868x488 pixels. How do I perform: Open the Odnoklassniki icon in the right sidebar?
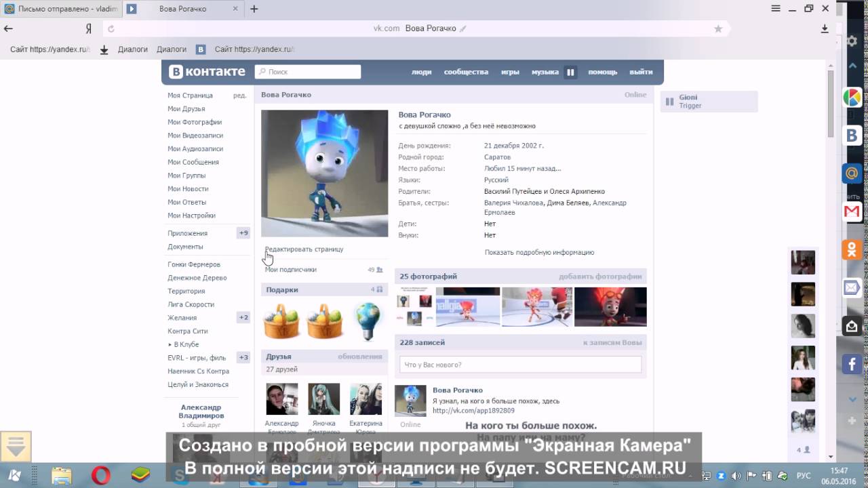tap(852, 249)
